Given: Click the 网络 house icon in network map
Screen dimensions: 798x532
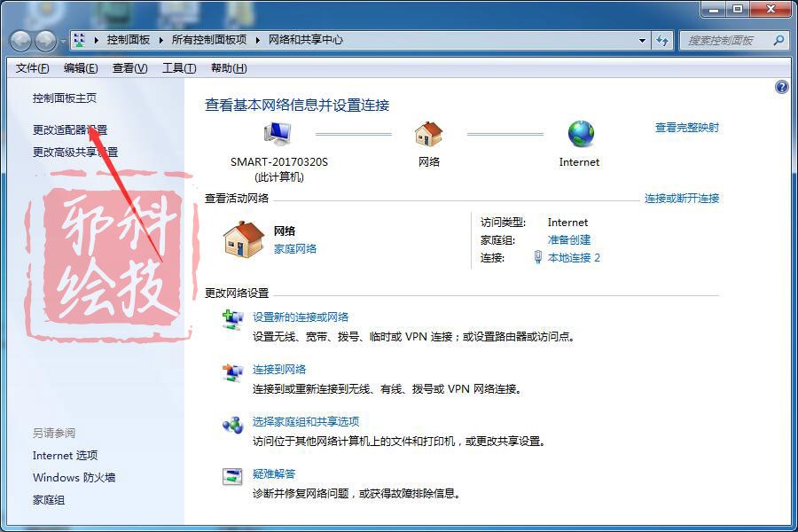Looking at the screenshot, I should click(x=429, y=133).
